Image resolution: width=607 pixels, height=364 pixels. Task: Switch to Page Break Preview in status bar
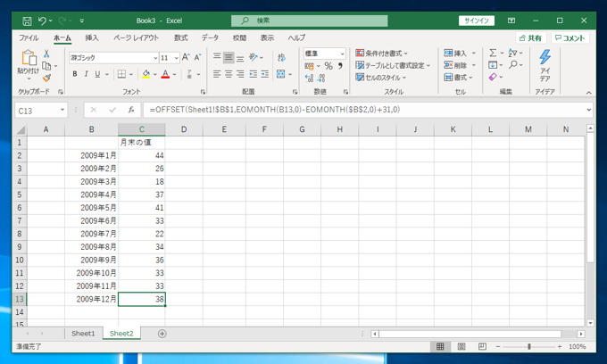pos(482,346)
